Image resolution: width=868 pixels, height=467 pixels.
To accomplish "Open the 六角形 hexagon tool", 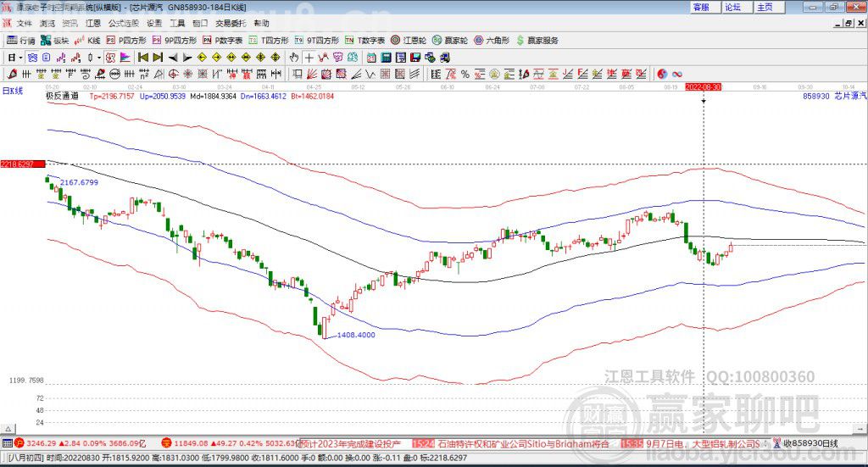I will [x=492, y=41].
